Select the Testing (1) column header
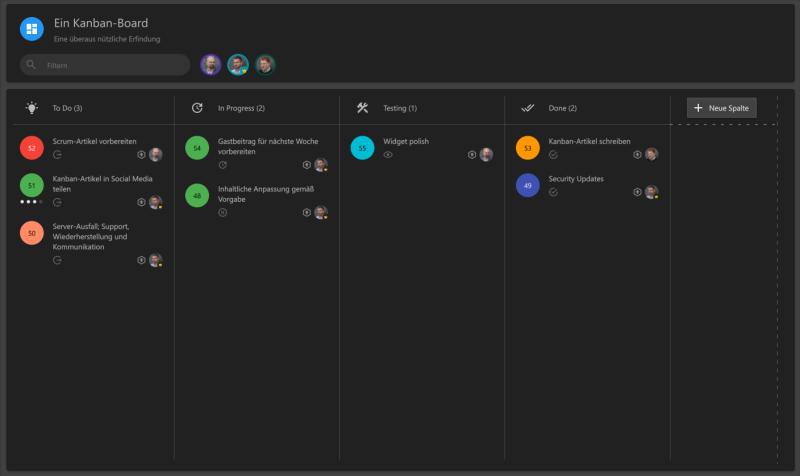This screenshot has height=476, width=800. [400, 108]
